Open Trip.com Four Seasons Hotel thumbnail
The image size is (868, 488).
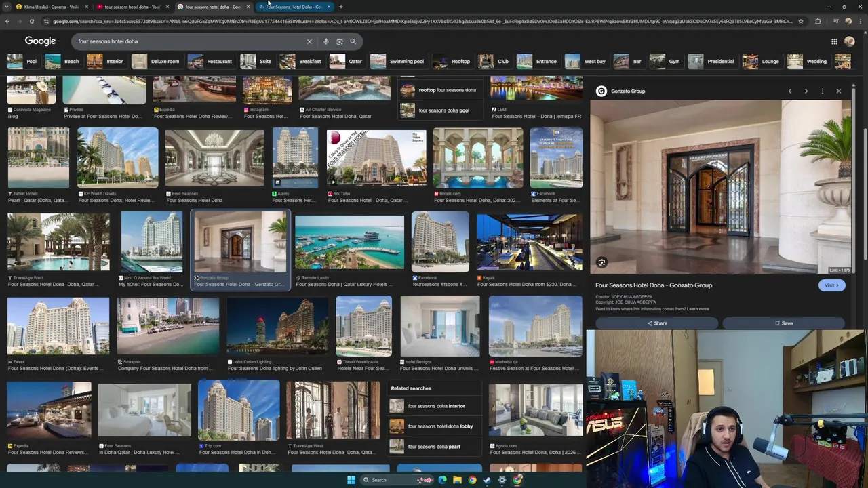click(x=238, y=410)
